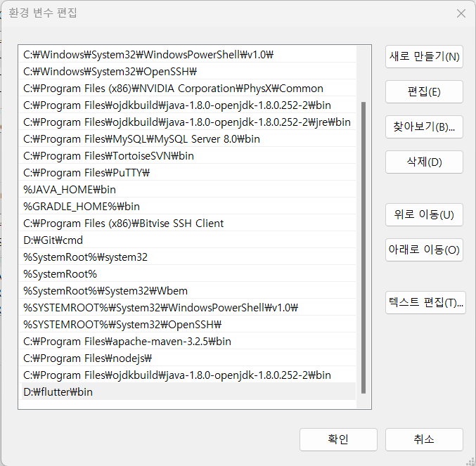Cancel with the 취소 button

coord(424,439)
